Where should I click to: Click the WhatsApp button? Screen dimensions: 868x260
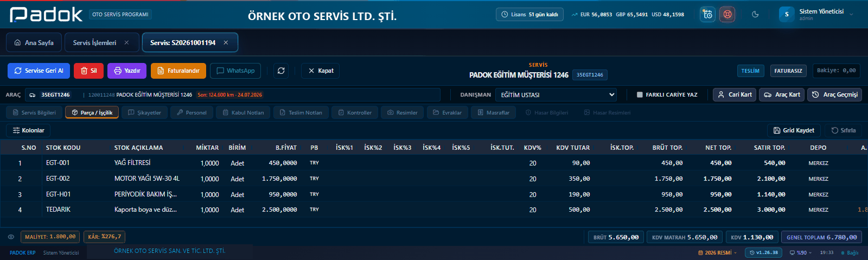[235, 71]
